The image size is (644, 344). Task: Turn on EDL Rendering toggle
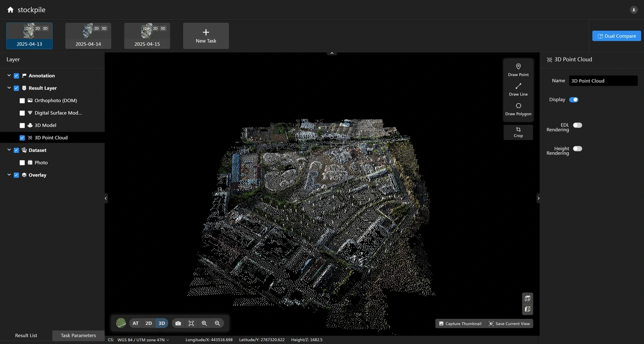577,125
